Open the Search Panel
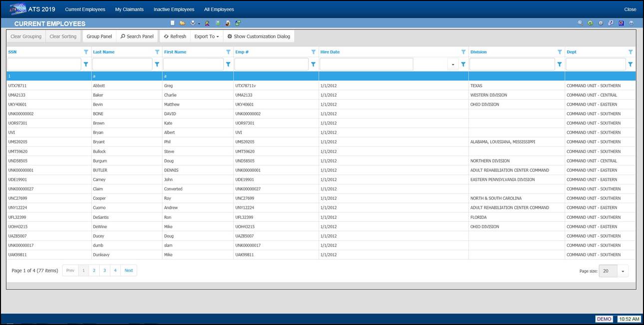 pos(137,36)
